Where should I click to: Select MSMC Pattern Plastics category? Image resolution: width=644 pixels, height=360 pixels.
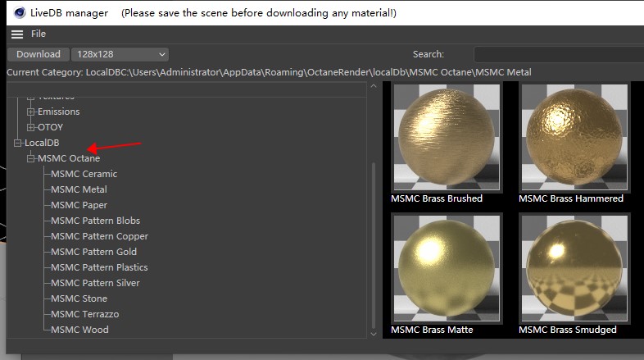click(99, 267)
